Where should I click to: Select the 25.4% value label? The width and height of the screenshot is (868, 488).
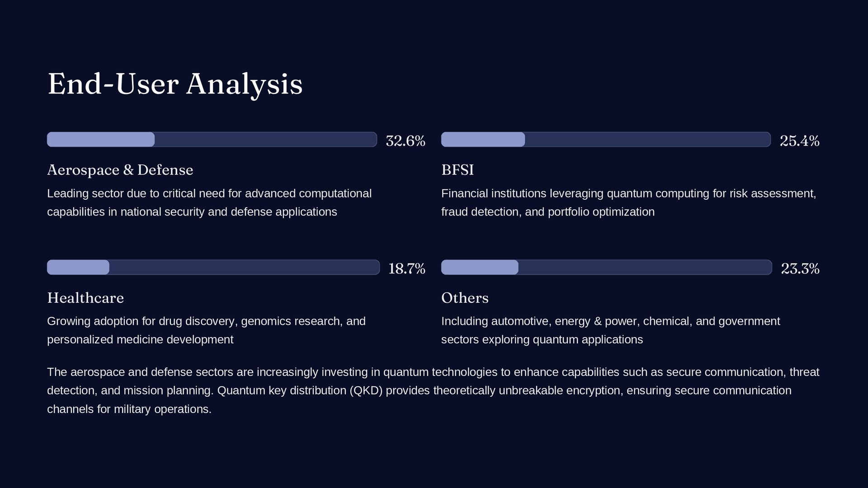pyautogui.click(x=800, y=141)
